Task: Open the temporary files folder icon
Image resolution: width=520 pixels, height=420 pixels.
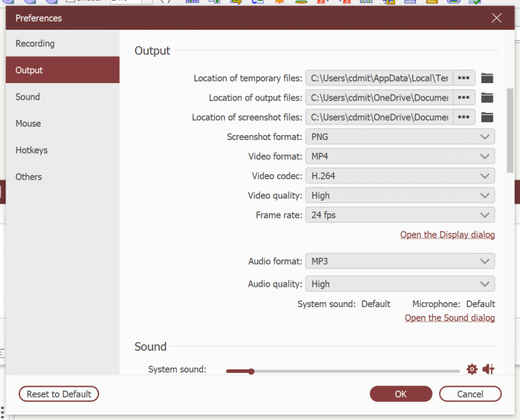Action: tap(487, 78)
